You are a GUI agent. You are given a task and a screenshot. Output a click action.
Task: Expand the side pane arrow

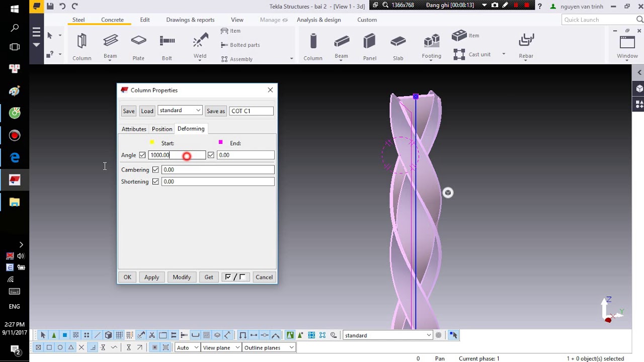point(639,73)
